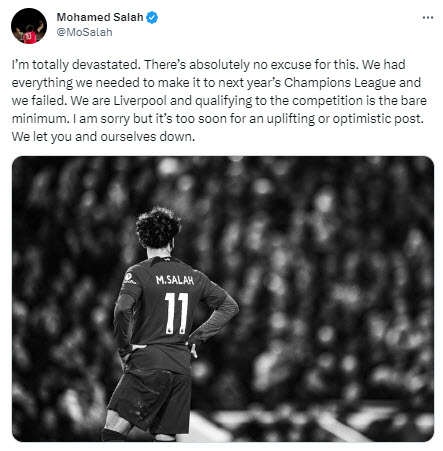Open the attached black-and-white photo
443x451 pixels.
point(223,299)
